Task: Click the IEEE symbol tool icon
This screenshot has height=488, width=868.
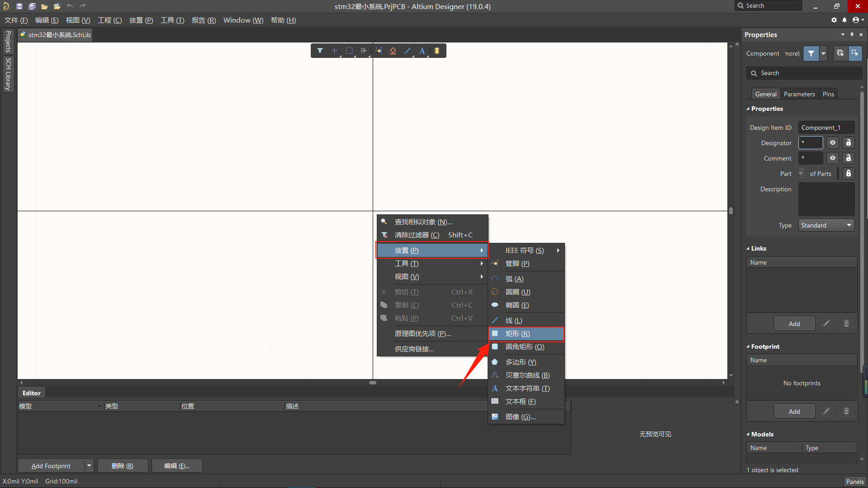Action: (x=393, y=51)
